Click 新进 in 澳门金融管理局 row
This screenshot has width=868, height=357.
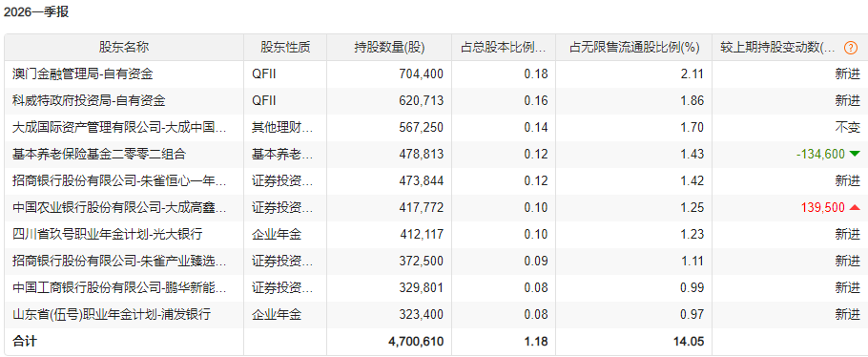coord(848,74)
